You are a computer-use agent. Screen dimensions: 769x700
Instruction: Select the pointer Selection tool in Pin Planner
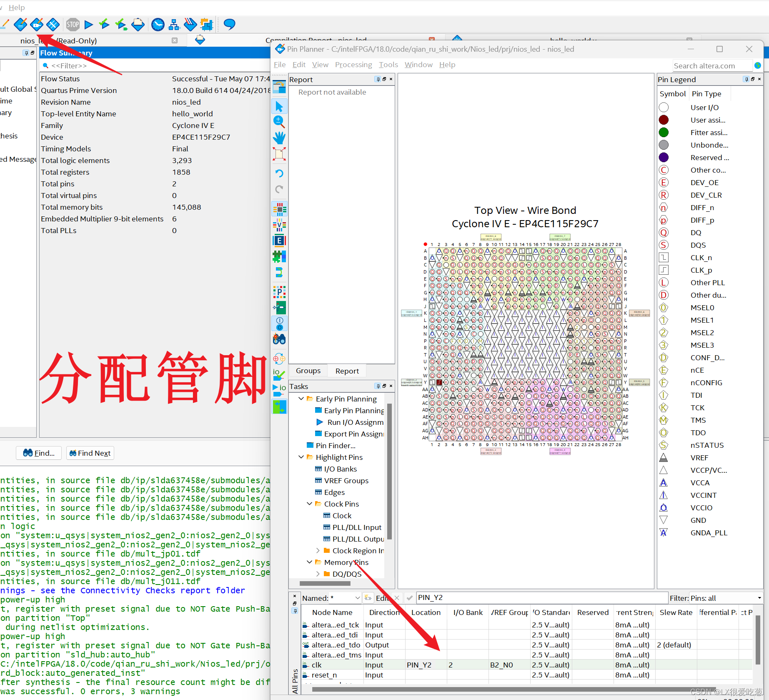(279, 106)
